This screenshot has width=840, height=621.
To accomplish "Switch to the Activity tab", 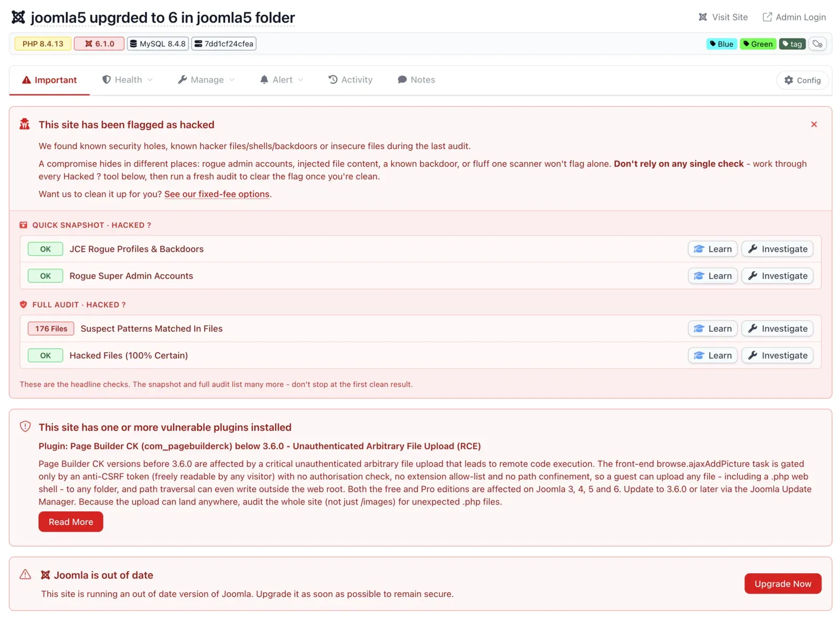I will click(350, 80).
